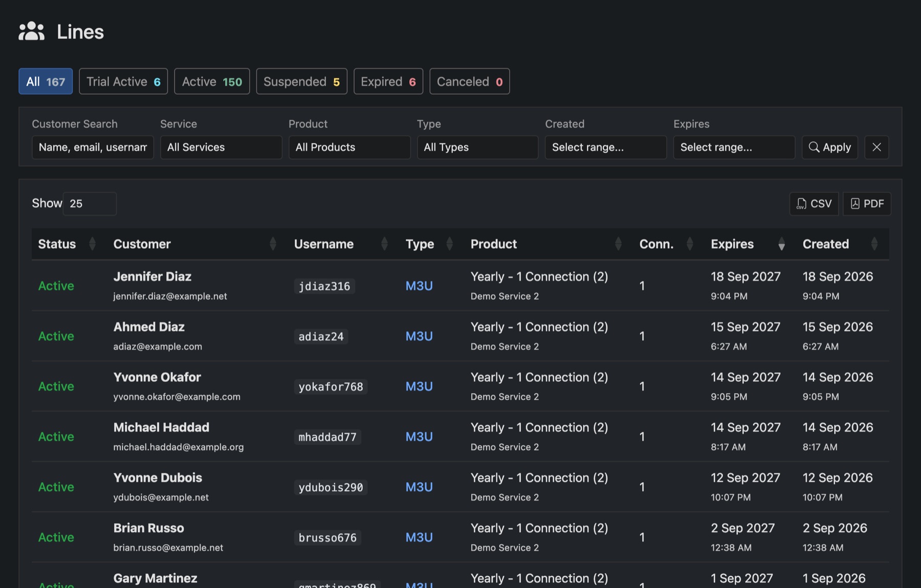Click email brian.russo@example.net
Viewport: 921px width, 588px height.
(x=168, y=548)
